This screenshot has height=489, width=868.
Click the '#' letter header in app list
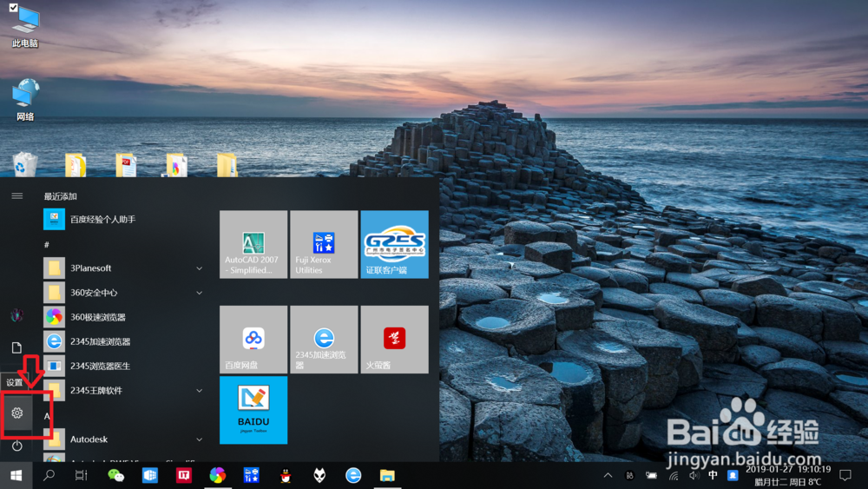tap(47, 244)
